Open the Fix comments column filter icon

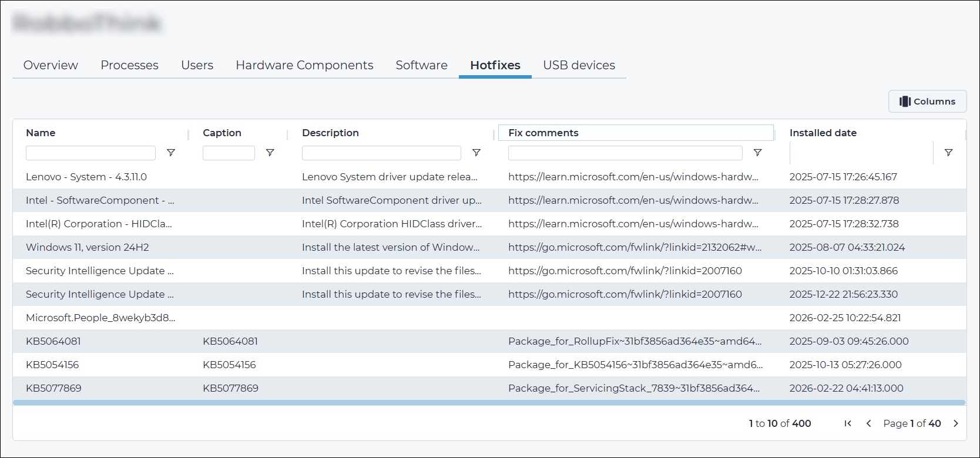[x=758, y=153]
